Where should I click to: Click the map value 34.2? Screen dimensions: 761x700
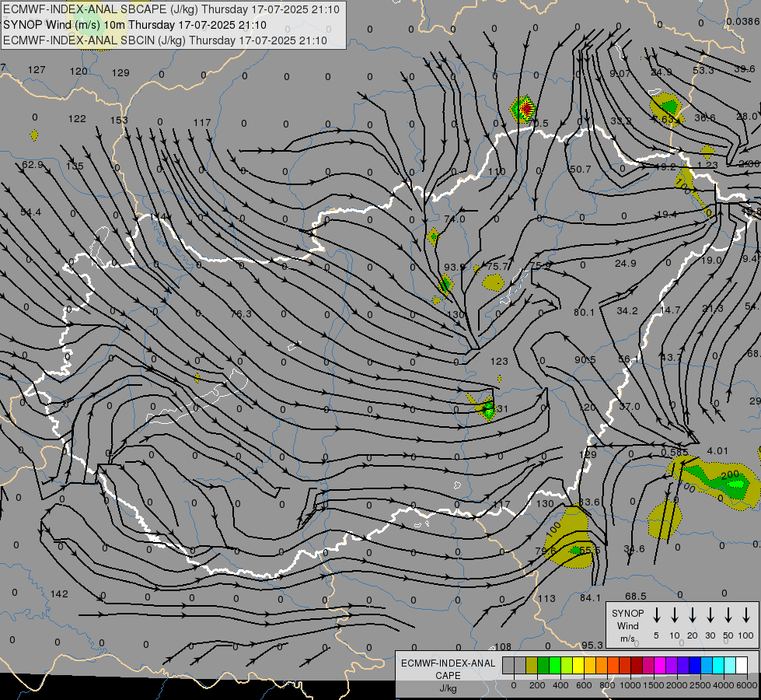tap(627, 310)
